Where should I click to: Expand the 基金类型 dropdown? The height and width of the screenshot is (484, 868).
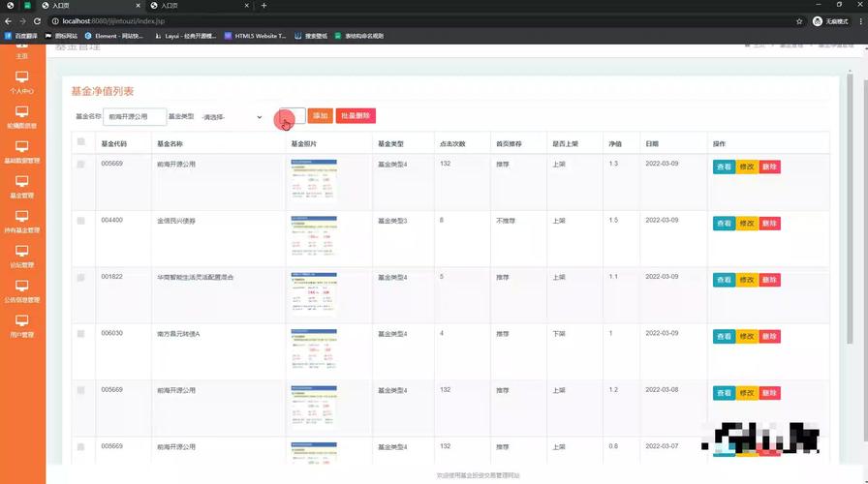pyautogui.click(x=231, y=117)
